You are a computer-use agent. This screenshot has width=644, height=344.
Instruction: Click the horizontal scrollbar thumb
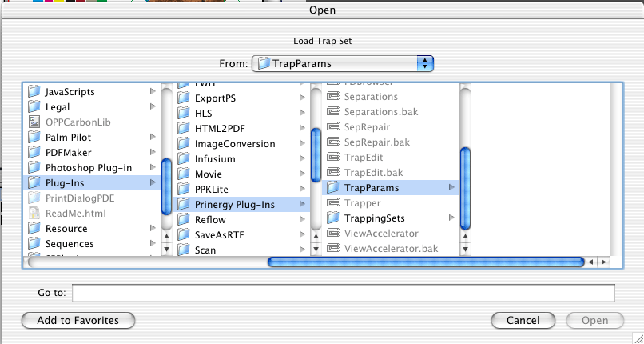pos(425,262)
